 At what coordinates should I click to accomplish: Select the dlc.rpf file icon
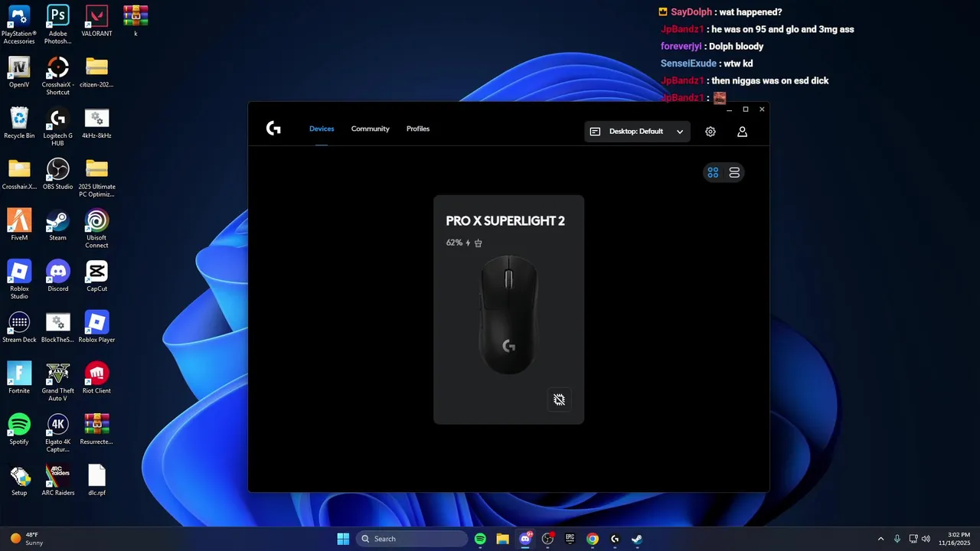click(96, 481)
